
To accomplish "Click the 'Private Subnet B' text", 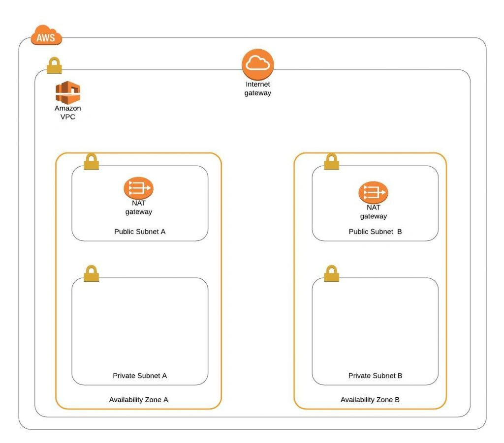I will (375, 376).
